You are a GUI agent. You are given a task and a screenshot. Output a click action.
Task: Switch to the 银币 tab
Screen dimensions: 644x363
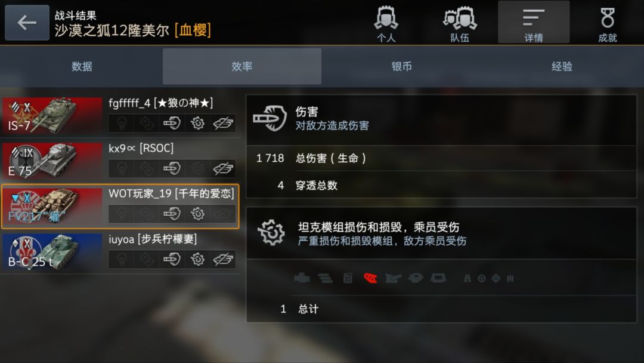401,66
